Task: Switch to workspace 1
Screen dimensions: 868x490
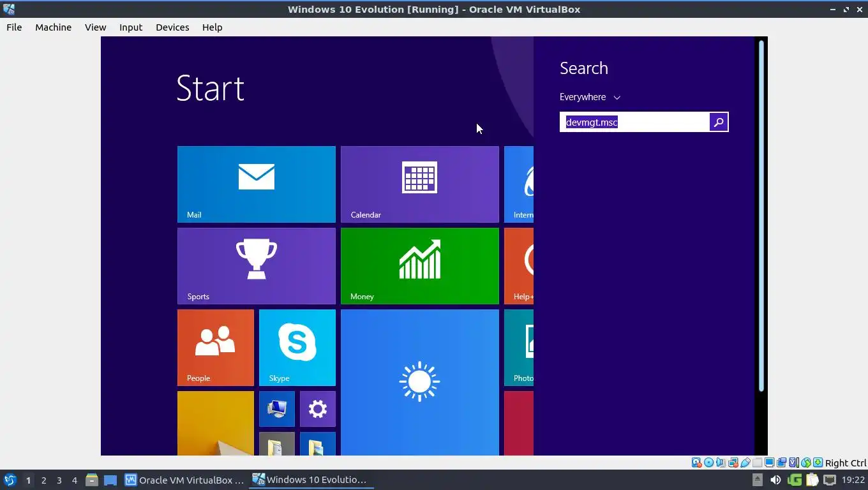Action: (28, 480)
